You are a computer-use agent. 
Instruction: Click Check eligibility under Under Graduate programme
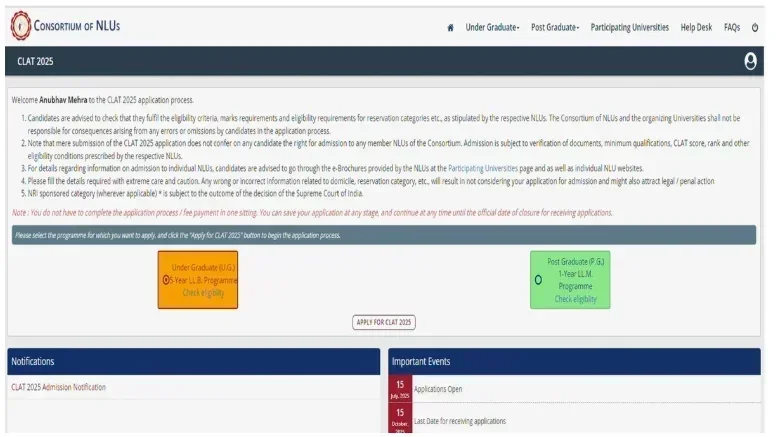click(203, 292)
